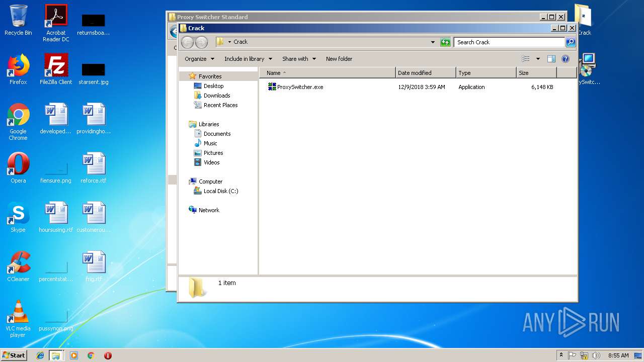Screen dimensions: 644x362
Task: Sort by Name column header
Action: 328,73
